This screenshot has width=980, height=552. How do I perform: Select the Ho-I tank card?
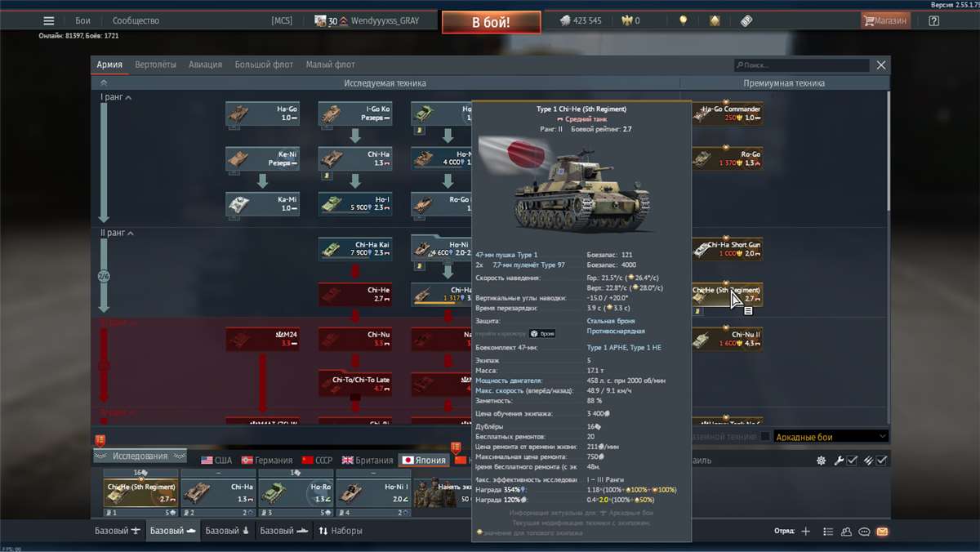click(355, 203)
